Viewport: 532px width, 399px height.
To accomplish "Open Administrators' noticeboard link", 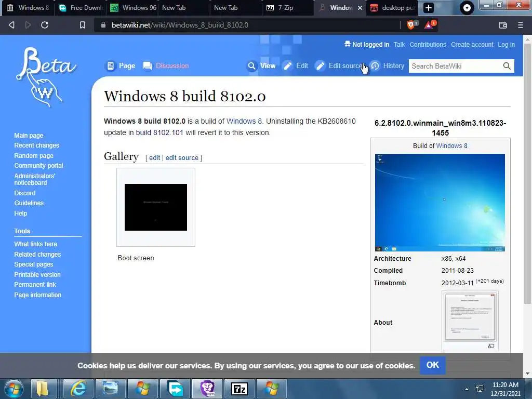I will click(x=35, y=179).
